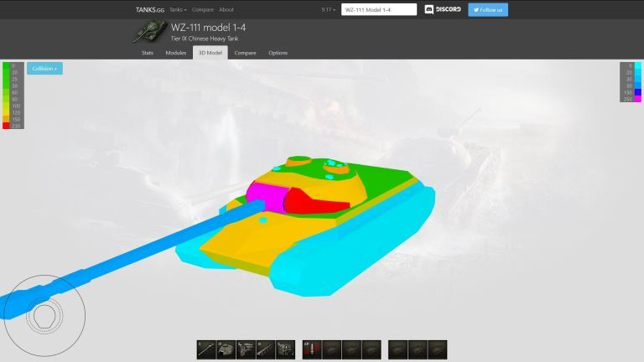
Task: Open the Collision mode dropdown
Action: coord(44,68)
